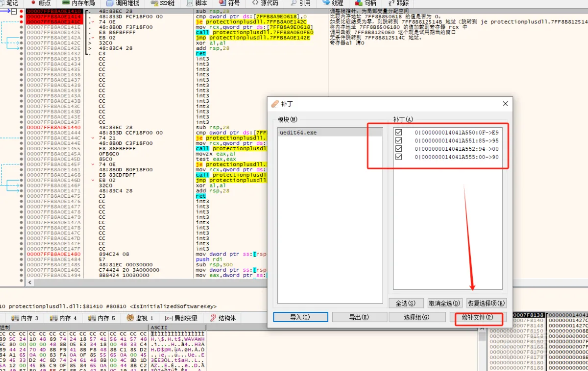Switch to the 线程 (Threads) tab

(333, 3)
